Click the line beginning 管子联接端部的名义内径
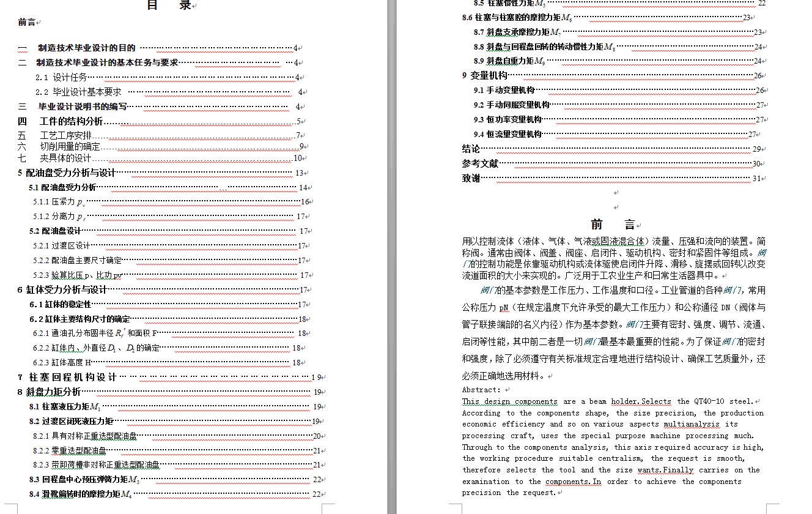Screen dimensions: 812x514 point(614,324)
